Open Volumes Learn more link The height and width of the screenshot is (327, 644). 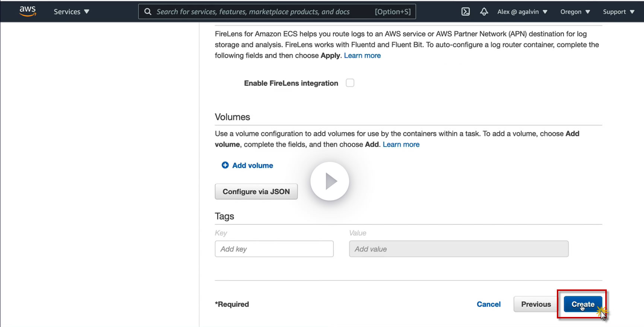401,144
